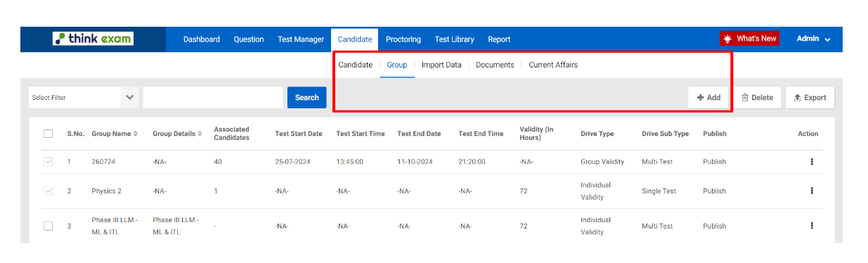Sort by Group Details arrows
The image size is (868, 263).
200,134
